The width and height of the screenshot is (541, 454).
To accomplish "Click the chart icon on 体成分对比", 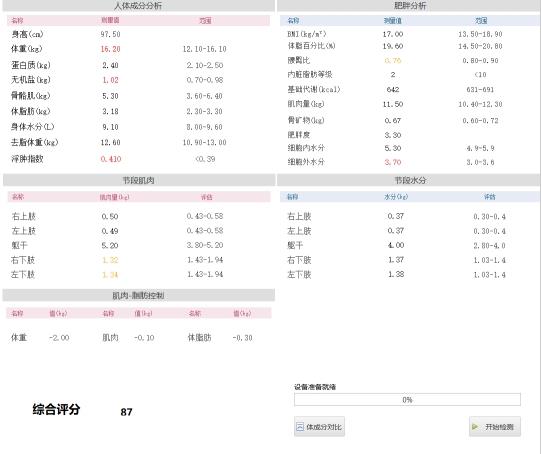I will point(300,427).
